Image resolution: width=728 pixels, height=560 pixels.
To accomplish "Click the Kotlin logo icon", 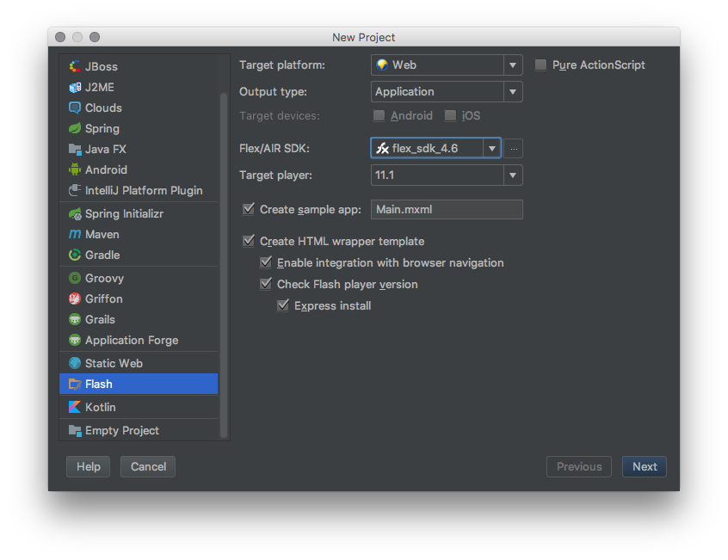I will tap(75, 407).
